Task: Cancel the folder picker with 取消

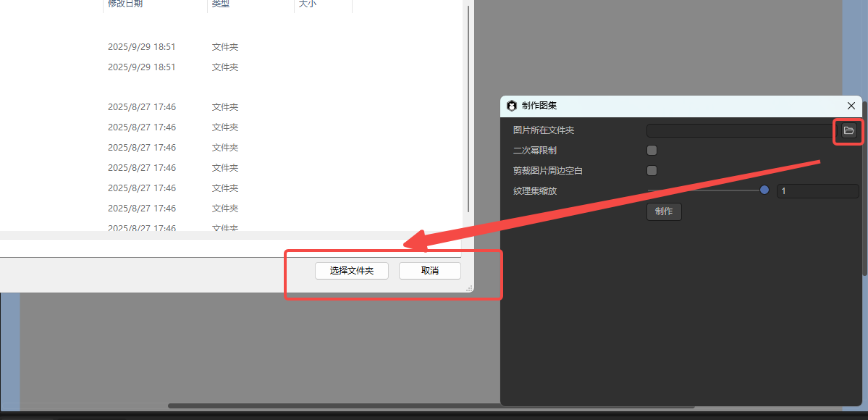Action: coord(429,271)
